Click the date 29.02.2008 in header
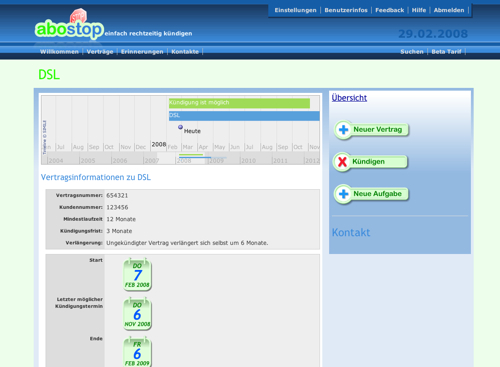Image resolution: width=500 pixels, height=367 pixels. pos(433,34)
